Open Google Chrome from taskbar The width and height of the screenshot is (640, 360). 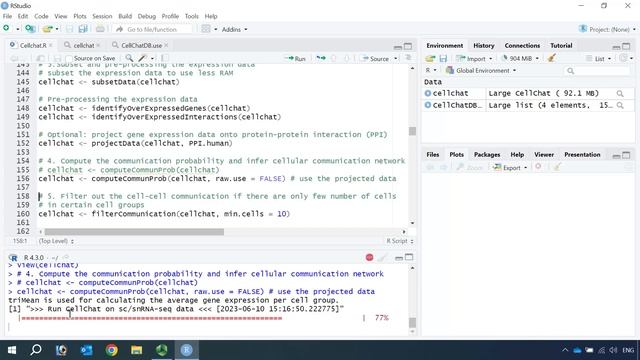point(111,350)
